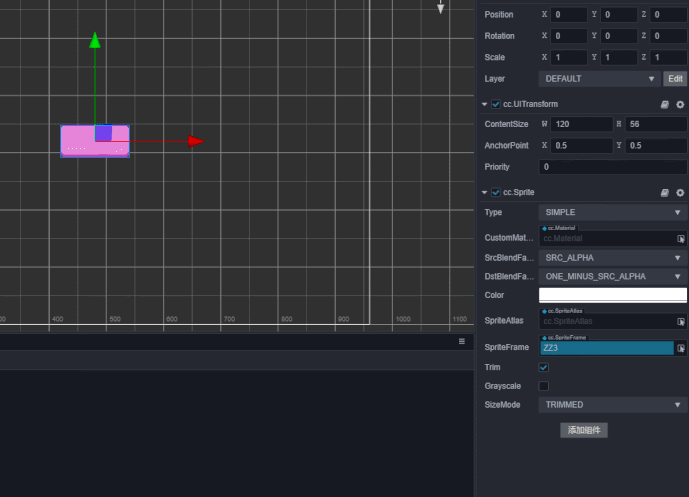Open cc.Sprite help documentation icon
The height and width of the screenshot is (497, 689).
point(664,192)
